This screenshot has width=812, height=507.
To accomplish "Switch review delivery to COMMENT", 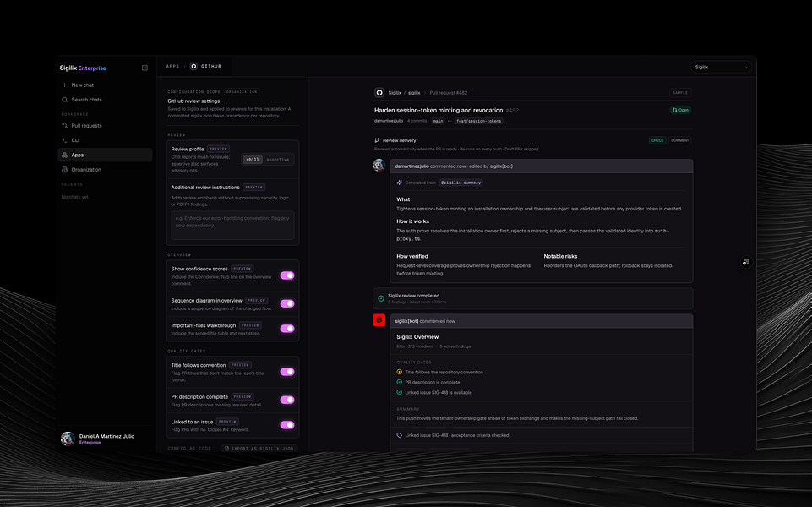I will (x=680, y=140).
